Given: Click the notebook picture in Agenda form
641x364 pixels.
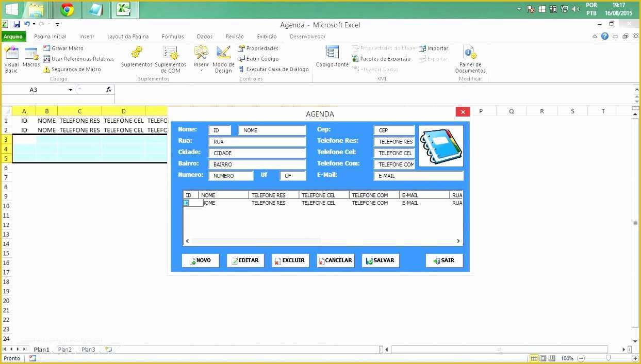Looking at the screenshot, I should tap(441, 146).
